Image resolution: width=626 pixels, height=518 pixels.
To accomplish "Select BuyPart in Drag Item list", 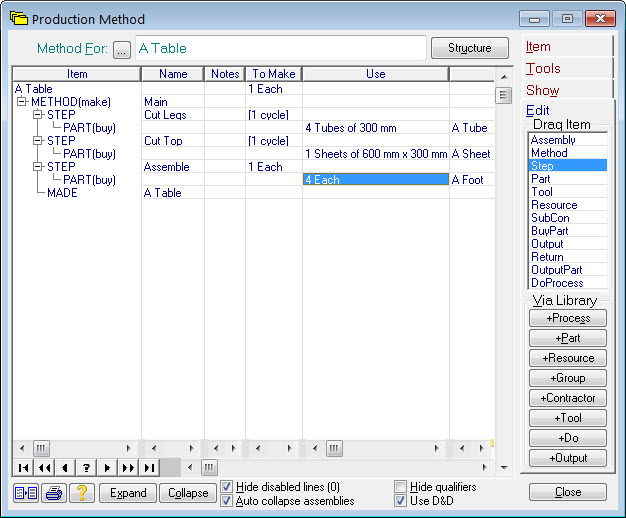I will coord(568,231).
